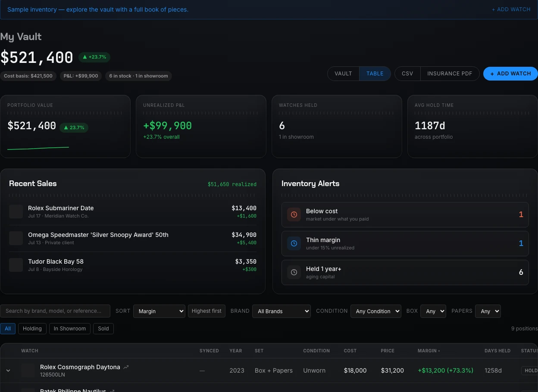Click the blue Add Watch button
538x392 pixels.
tap(510, 74)
